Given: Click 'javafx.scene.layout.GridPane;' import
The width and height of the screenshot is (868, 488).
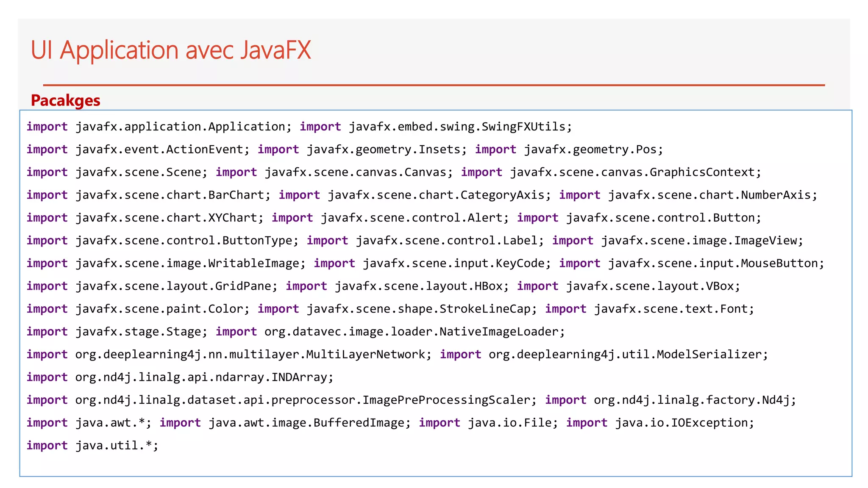Looking at the screenshot, I should [x=177, y=287].
